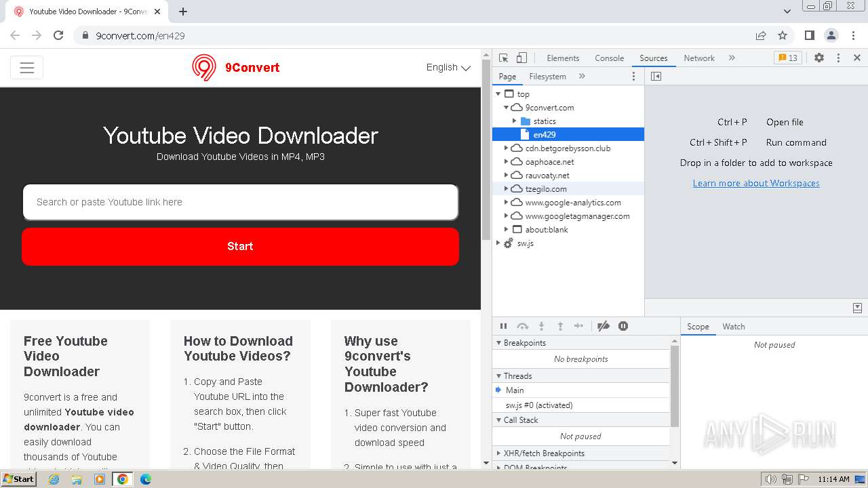Step out of current function

[560, 326]
